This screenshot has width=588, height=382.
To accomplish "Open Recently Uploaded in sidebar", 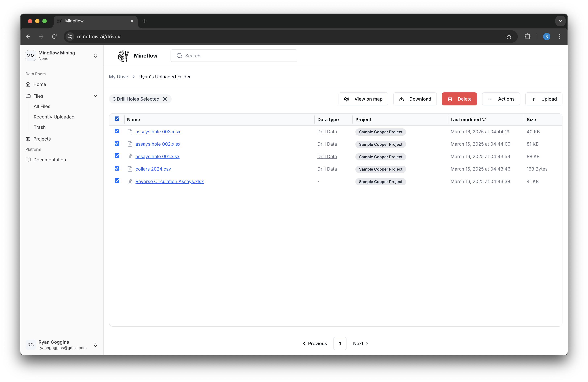I will pos(54,117).
